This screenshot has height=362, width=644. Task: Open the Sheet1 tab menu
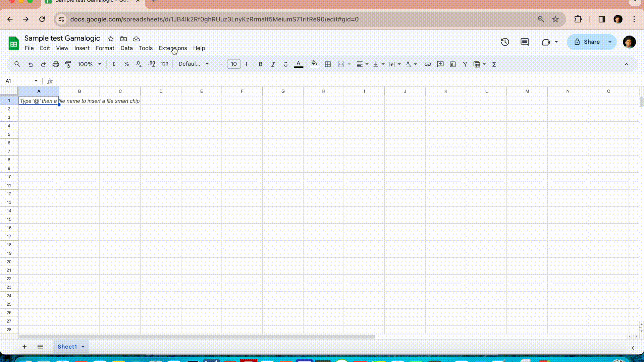[x=83, y=347]
